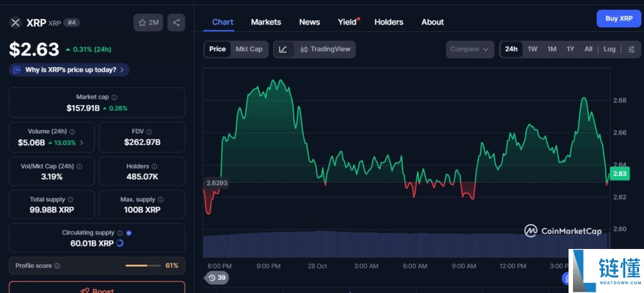Click the 100B XRP max supply
Image resolution: width=644 pixels, height=293 pixels.
tap(142, 210)
